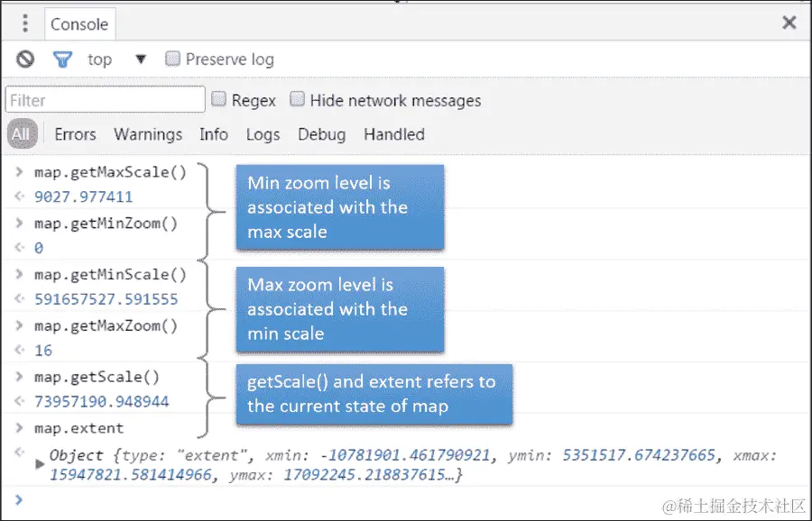Click the xmax value 15947821.581414966

tap(131, 475)
